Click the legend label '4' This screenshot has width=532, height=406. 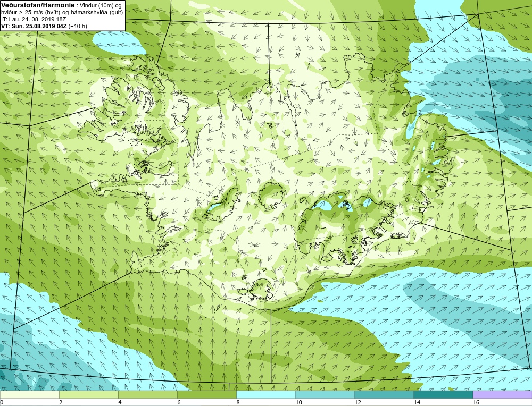[x=120, y=402]
